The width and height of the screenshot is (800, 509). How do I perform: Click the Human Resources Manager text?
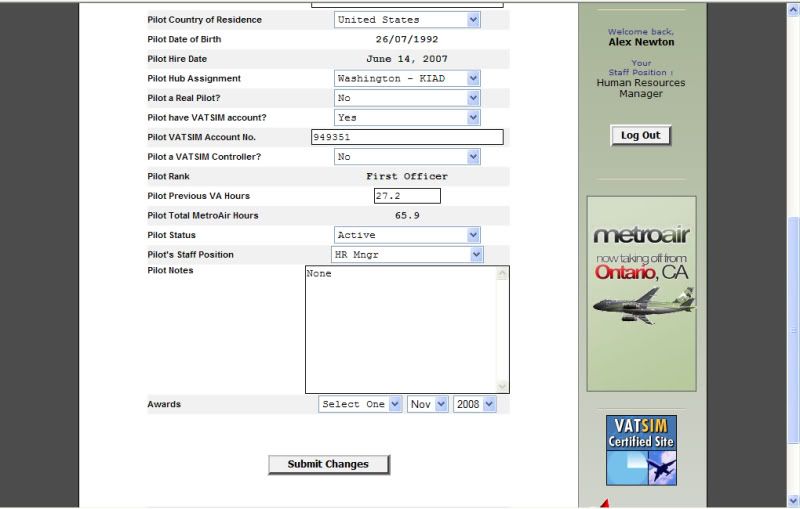click(x=641, y=88)
